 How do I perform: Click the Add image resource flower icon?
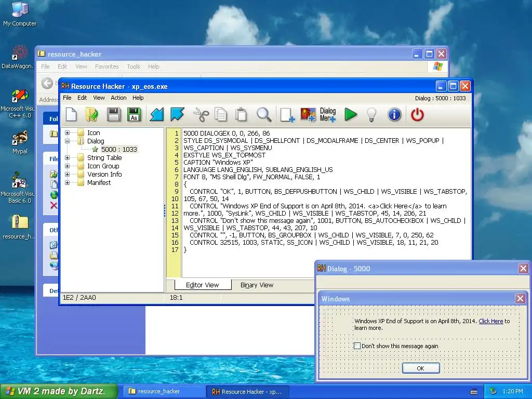308,115
